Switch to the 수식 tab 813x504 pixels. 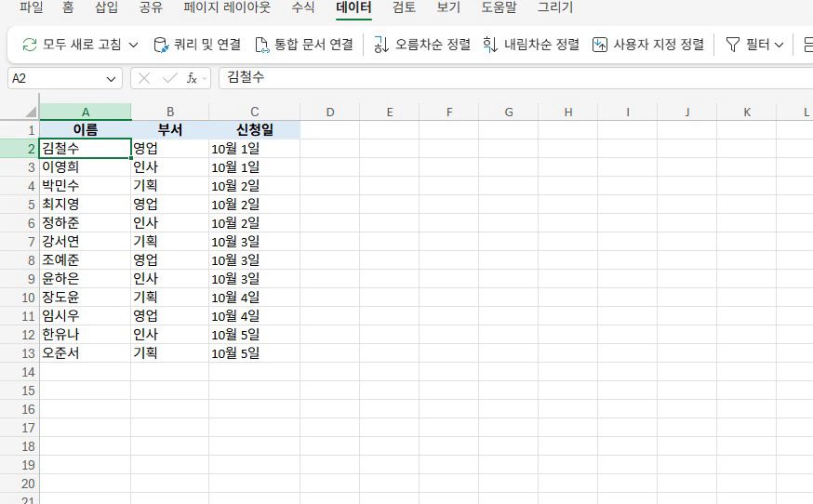303,7
